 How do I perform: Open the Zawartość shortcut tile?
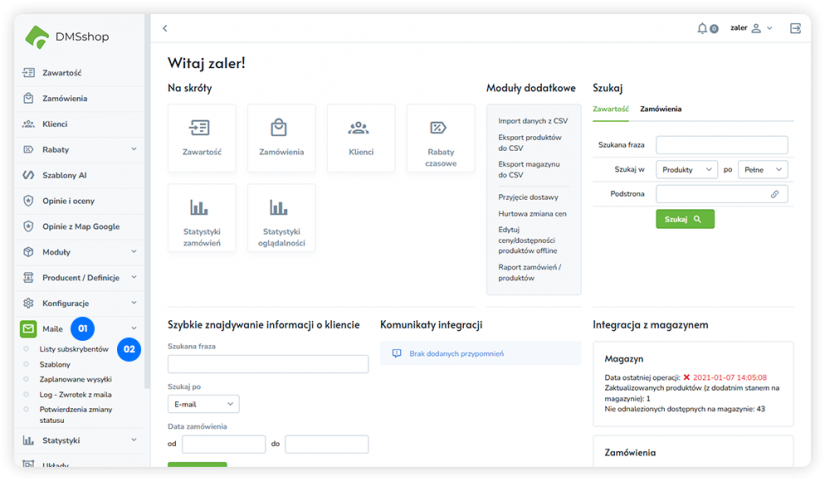click(202, 138)
